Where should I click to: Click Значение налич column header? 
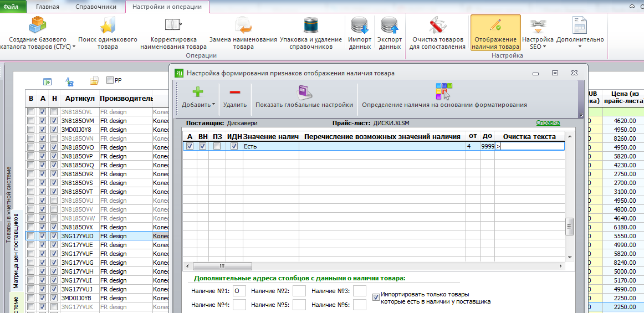[270, 136]
